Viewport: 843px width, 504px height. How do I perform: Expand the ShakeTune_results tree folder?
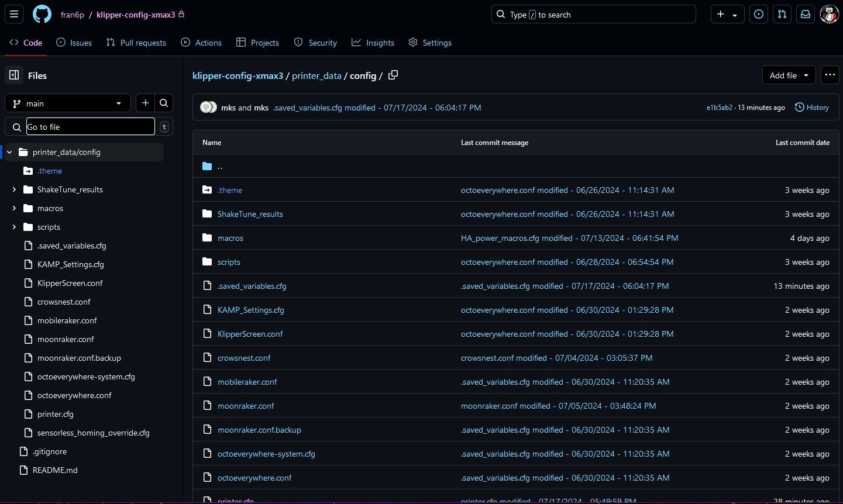[14, 189]
